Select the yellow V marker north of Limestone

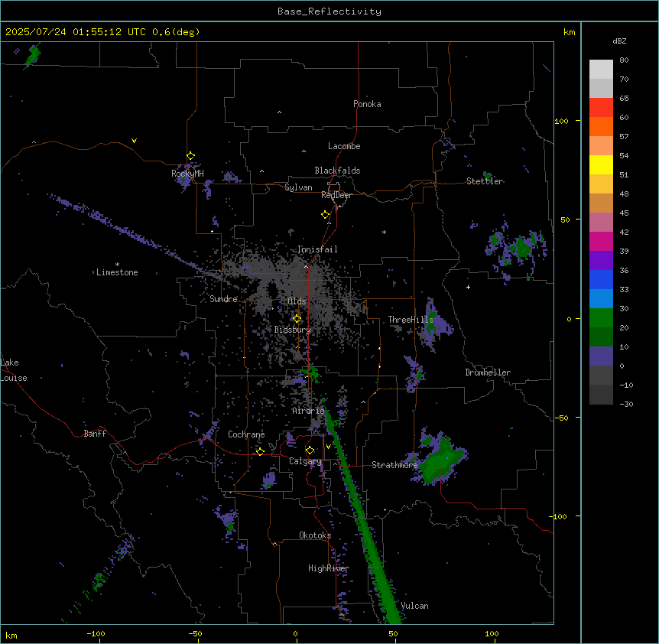pos(134,141)
